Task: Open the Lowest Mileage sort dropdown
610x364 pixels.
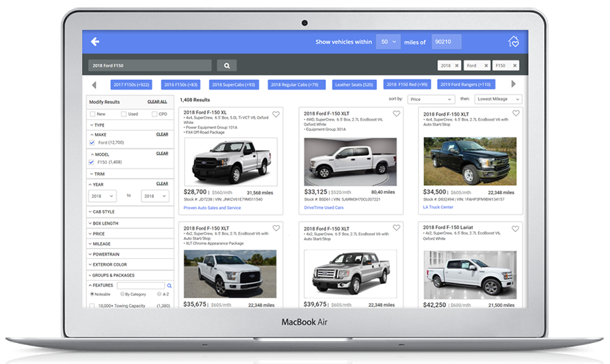Action: point(498,99)
